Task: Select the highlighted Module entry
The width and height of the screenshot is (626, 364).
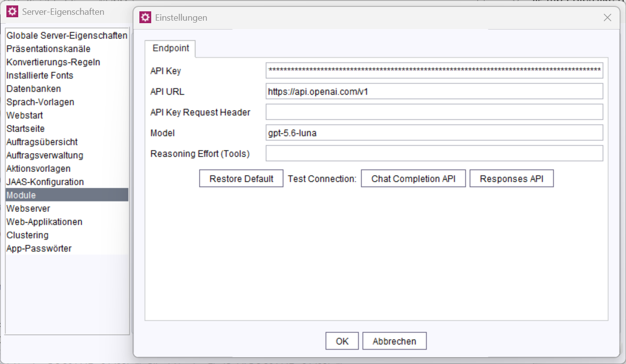Action: pyautogui.click(x=67, y=195)
